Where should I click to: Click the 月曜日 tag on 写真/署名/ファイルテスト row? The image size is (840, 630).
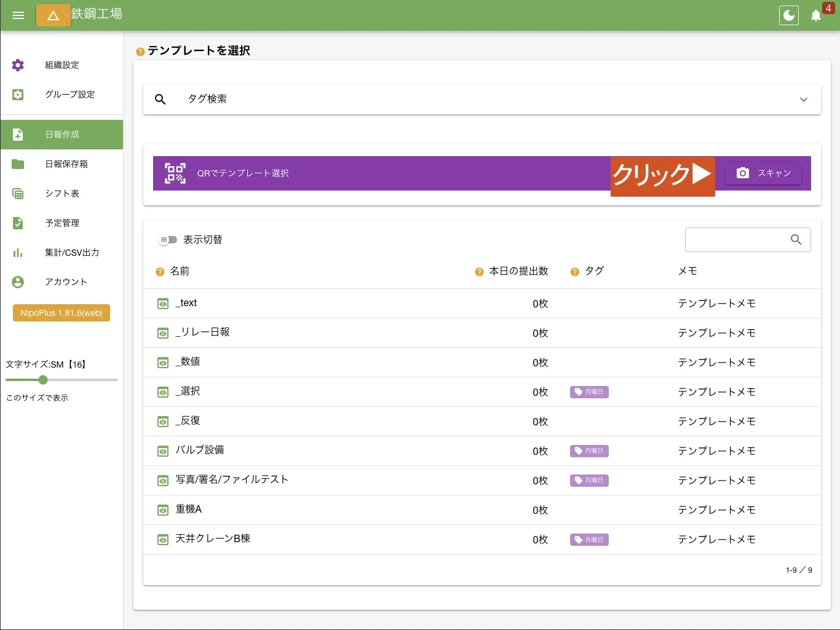coord(589,481)
